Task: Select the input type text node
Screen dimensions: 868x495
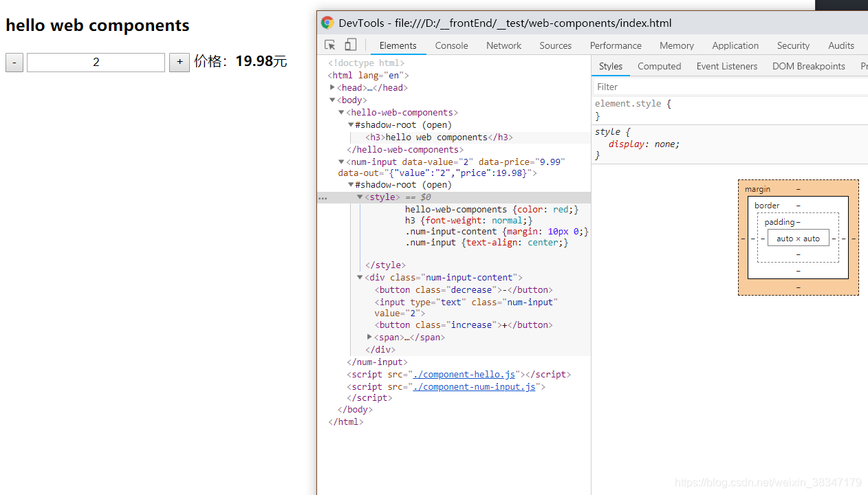Action: 466,307
